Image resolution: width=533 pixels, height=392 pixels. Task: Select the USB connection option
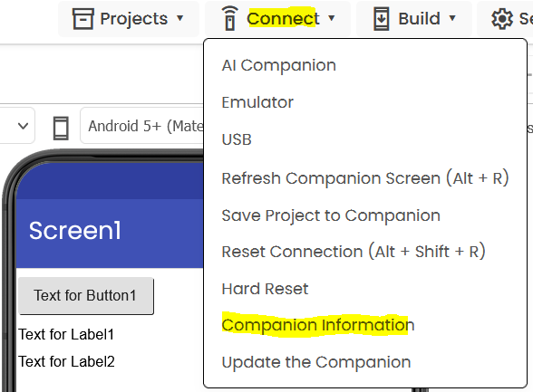[237, 139]
